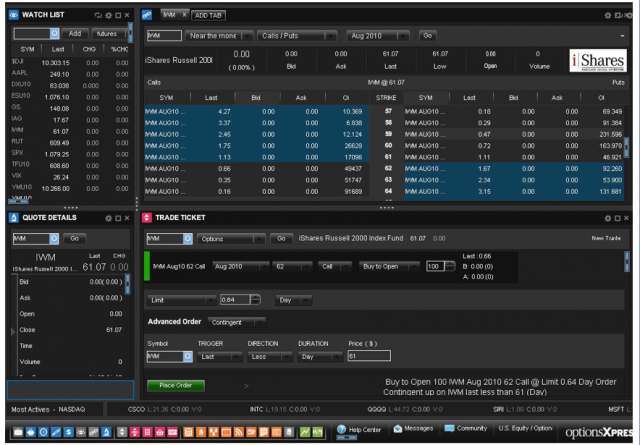
Task: Click the Watch List settings gear icon
Action: point(108,15)
